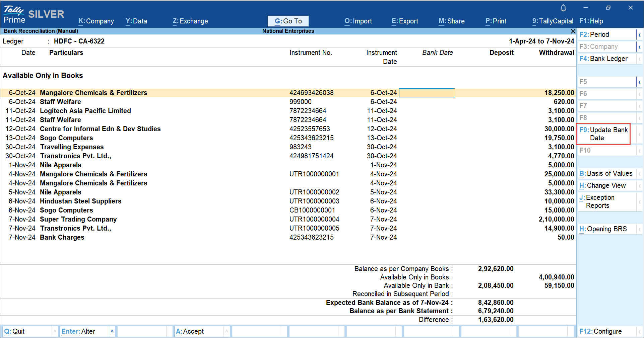Screen dimensions: 644x338
Task: Select Centre for Informal Edn & Dev Studies row
Action: 288,129
